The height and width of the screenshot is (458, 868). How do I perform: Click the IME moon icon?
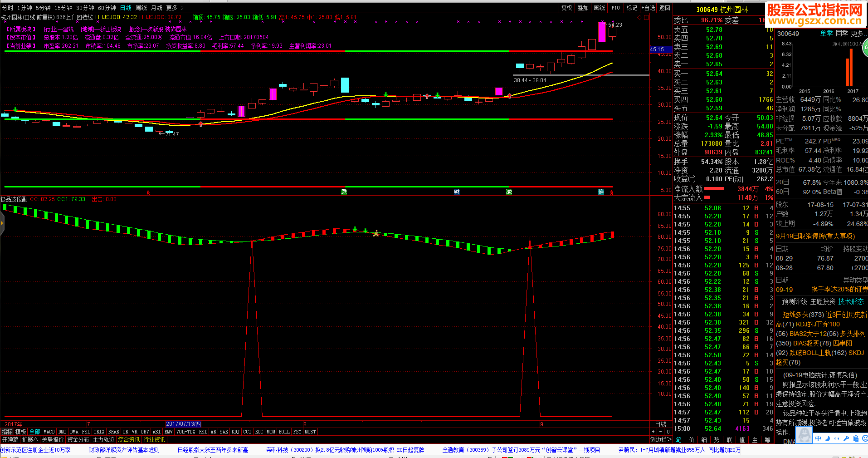coord(827,438)
